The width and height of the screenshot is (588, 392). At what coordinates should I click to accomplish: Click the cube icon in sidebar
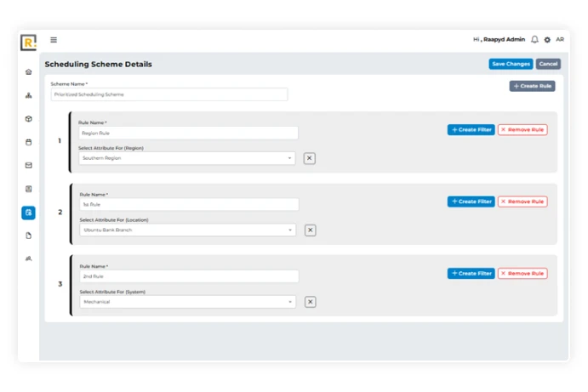pos(29,119)
